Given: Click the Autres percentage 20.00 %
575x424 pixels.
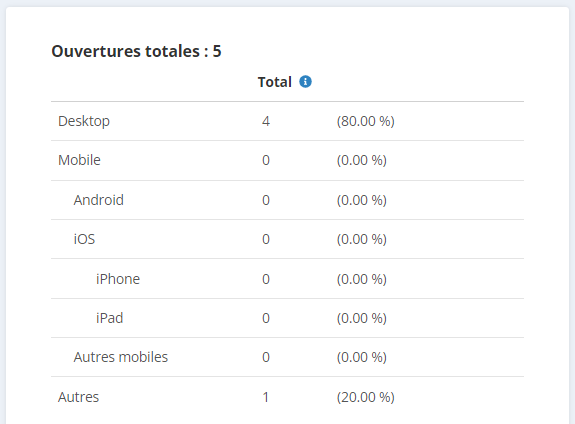Looking at the screenshot, I should pos(366,397).
